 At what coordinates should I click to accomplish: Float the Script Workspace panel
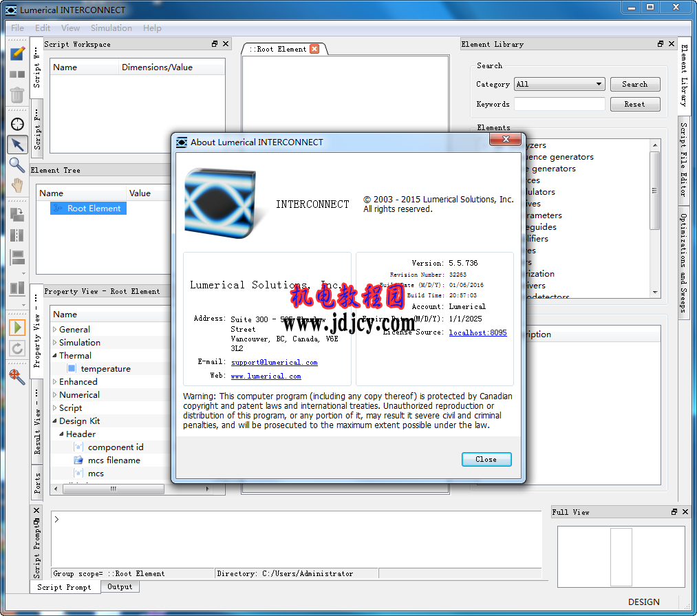[x=215, y=43]
